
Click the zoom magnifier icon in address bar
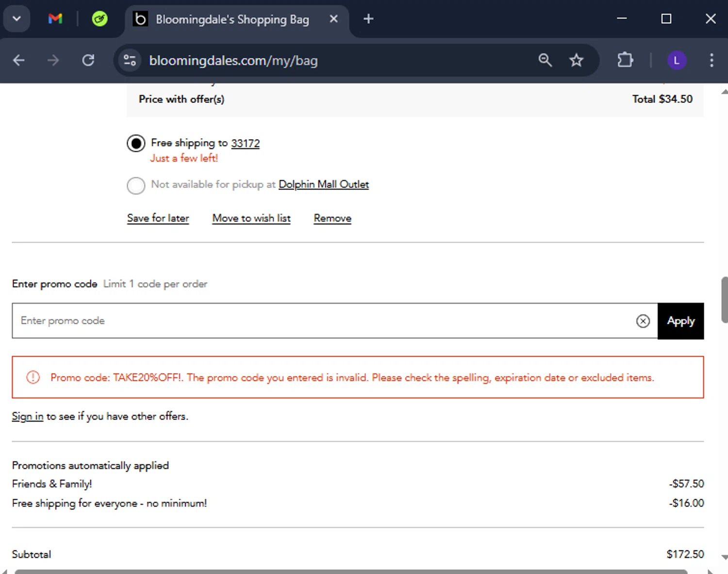pyautogui.click(x=545, y=60)
